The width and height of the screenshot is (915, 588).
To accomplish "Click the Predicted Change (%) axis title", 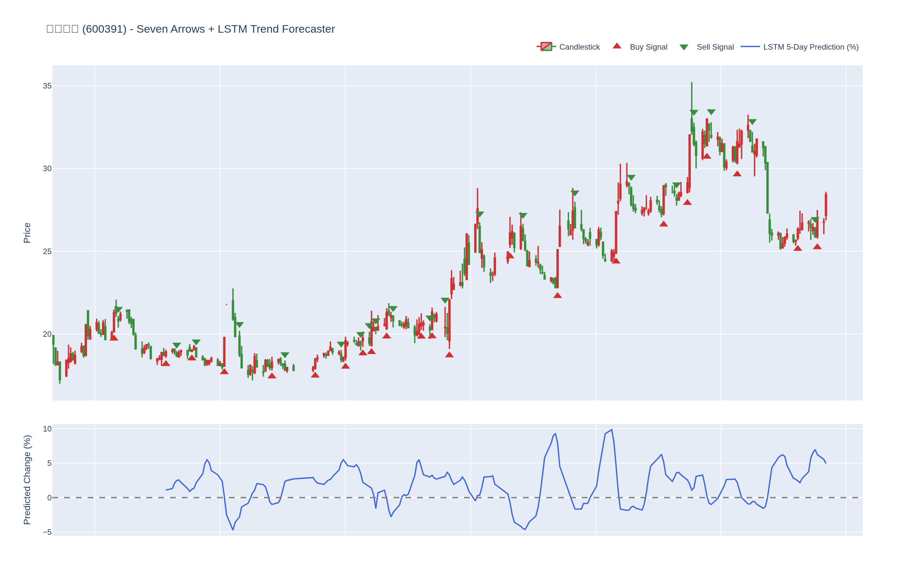I will pyautogui.click(x=27, y=480).
